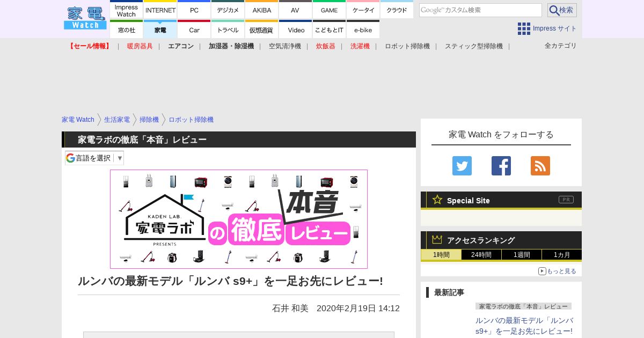Open the Facebook follow icon
Screen dimensions: 644x338
[501, 166]
